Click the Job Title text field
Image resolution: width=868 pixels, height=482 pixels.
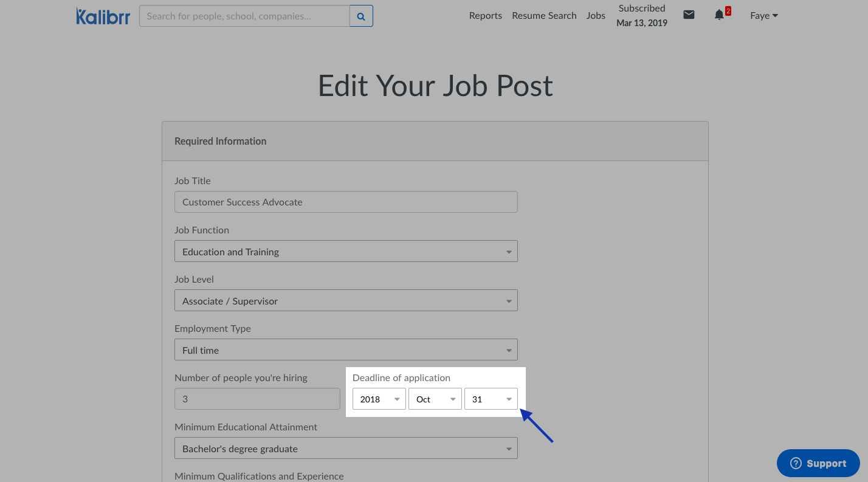pos(346,202)
